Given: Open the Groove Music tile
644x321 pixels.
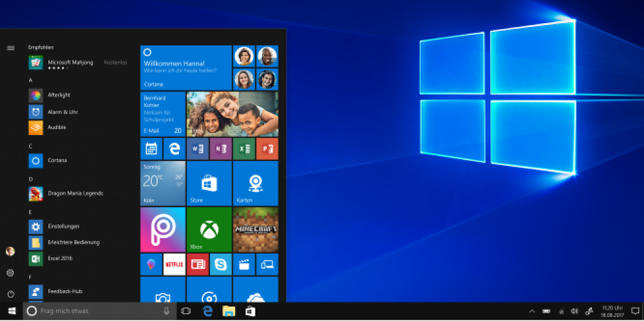Looking at the screenshot, I should 209,289.
